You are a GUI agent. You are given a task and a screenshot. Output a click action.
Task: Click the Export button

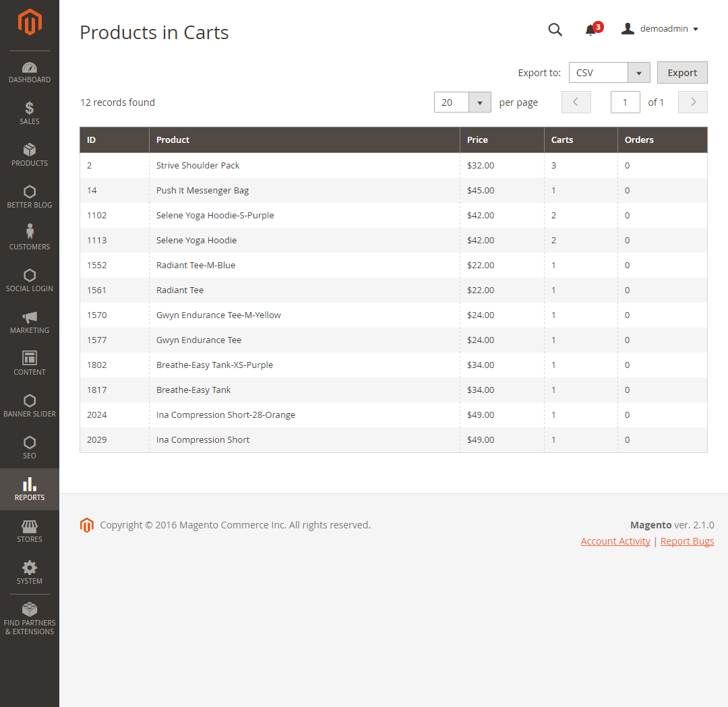(682, 73)
